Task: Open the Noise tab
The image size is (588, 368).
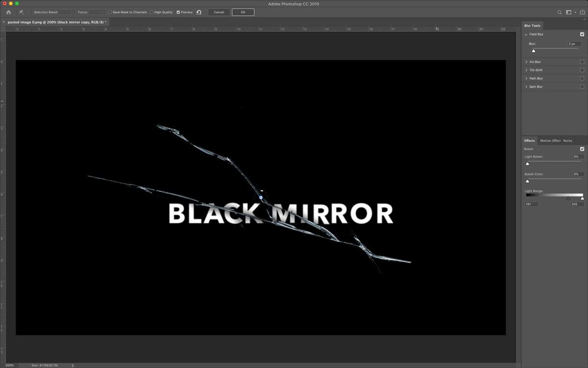Action: [x=567, y=141]
